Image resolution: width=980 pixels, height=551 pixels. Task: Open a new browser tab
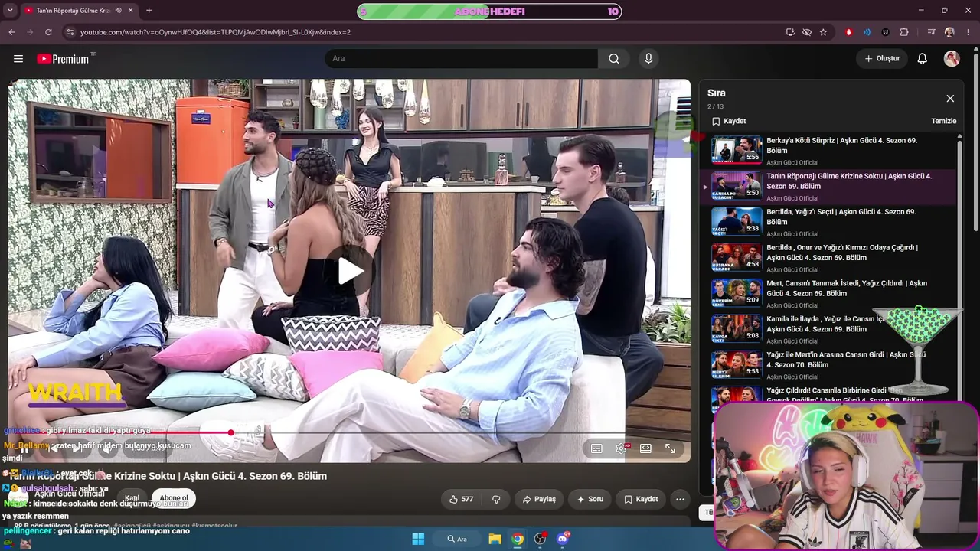[x=149, y=11]
